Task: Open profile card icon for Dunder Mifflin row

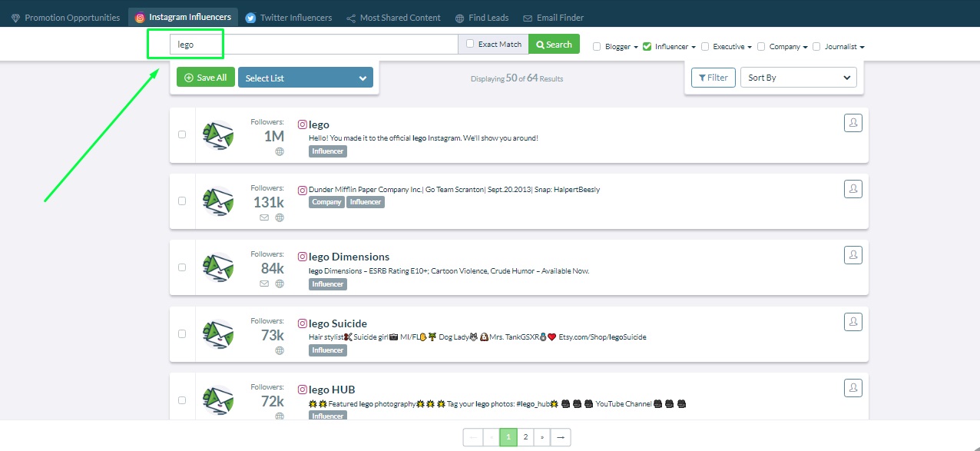Action: 853,189
